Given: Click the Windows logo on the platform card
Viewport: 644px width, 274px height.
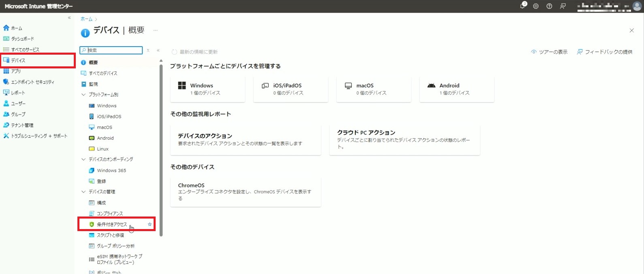Looking at the screenshot, I should (x=182, y=85).
